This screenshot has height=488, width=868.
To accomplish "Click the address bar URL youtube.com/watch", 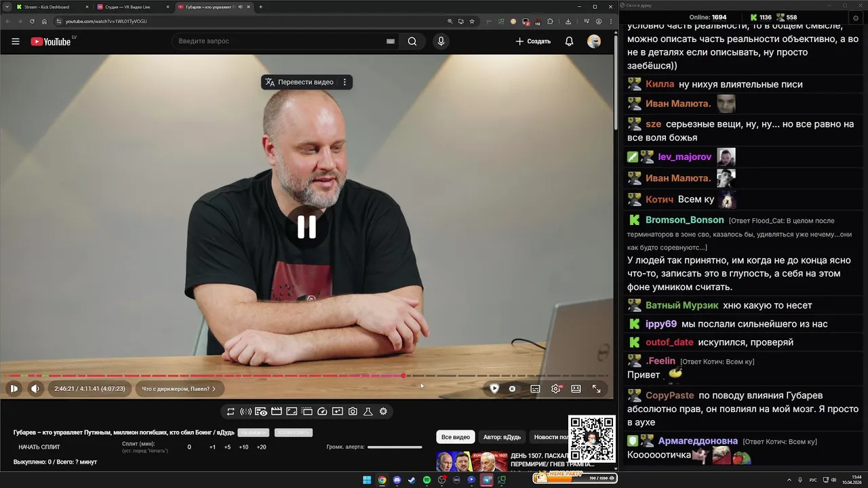I will 106,21.
